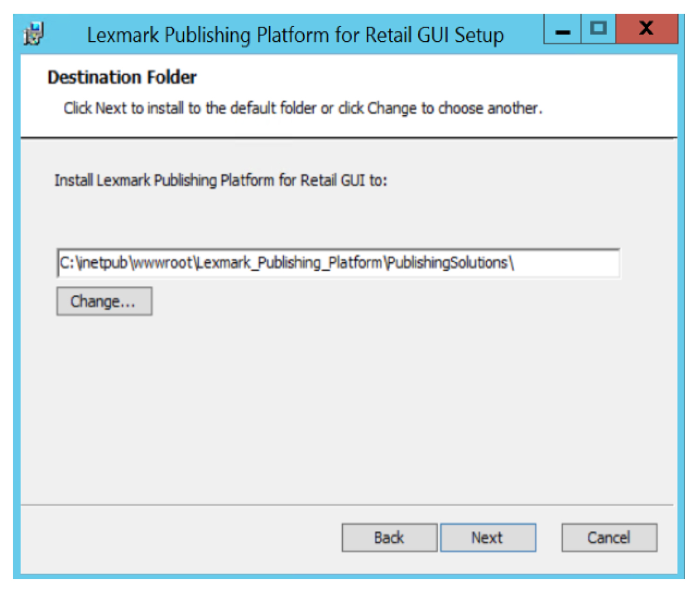Click the 'Click Next to install' instruction text
The width and height of the screenshot is (700, 595).
(303, 108)
